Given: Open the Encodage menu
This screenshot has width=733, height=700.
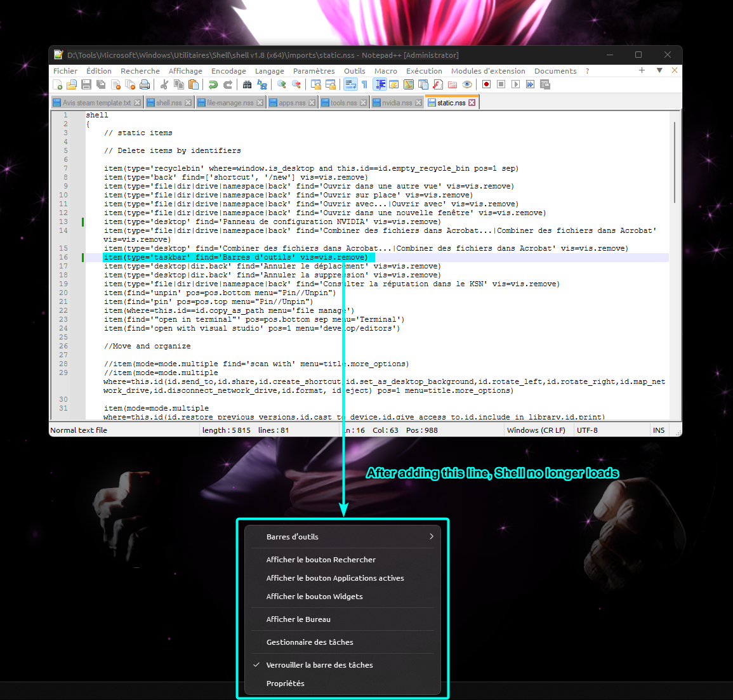Looking at the screenshot, I should [x=228, y=71].
